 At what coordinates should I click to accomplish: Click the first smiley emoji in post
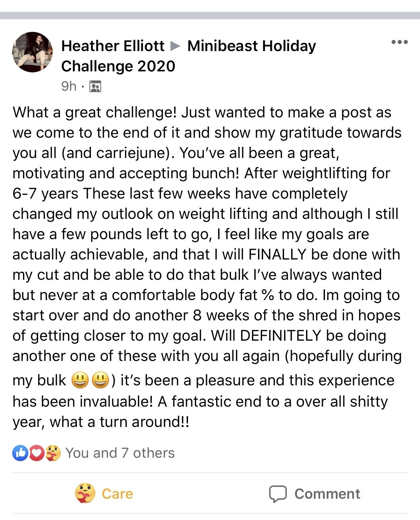click(80, 380)
